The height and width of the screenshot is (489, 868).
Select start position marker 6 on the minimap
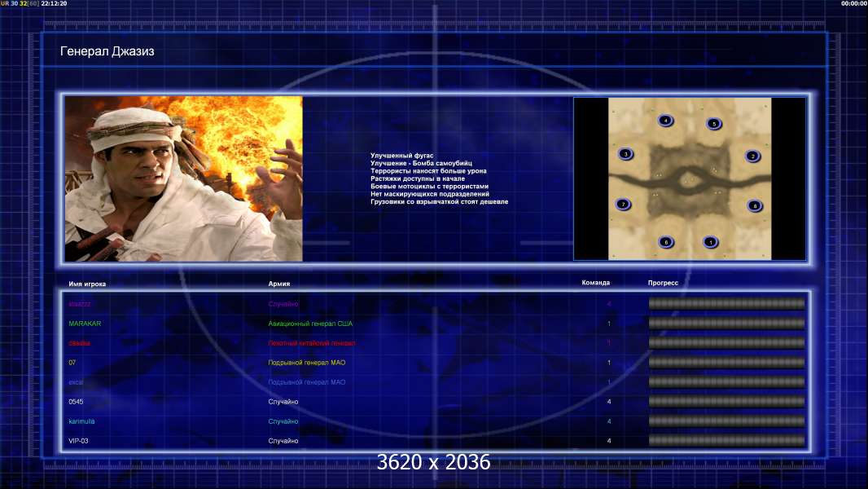(x=666, y=242)
